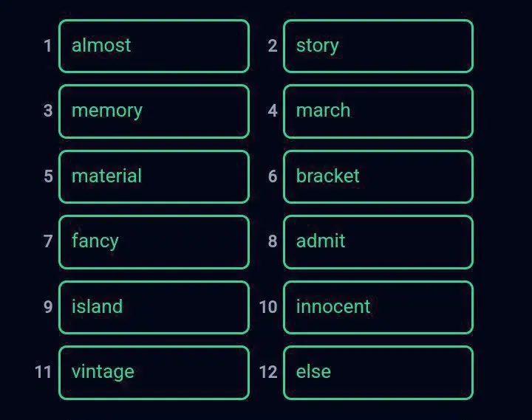Select the 'bracket' word box
The height and width of the screenshot is (420, 532).
coord(378,176)
